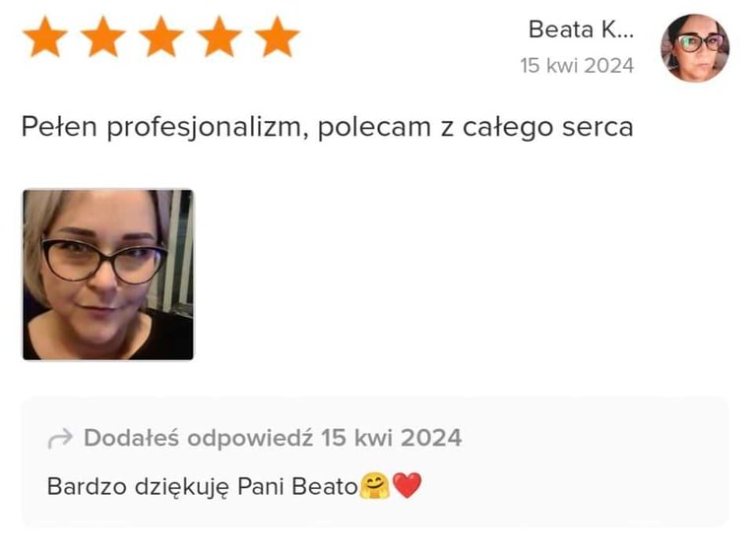Click the review date 15 kwi 2024 under name
Image resolution: width=756 pixels, height=551 pixels.
pos(577,66)
